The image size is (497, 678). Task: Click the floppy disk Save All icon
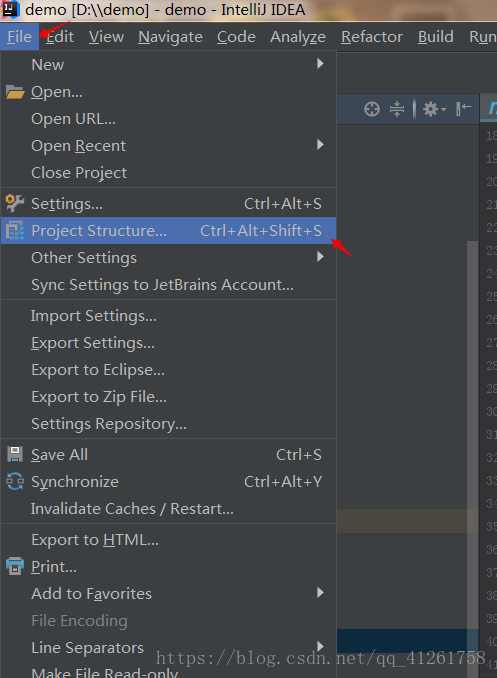tap(15, 454)
